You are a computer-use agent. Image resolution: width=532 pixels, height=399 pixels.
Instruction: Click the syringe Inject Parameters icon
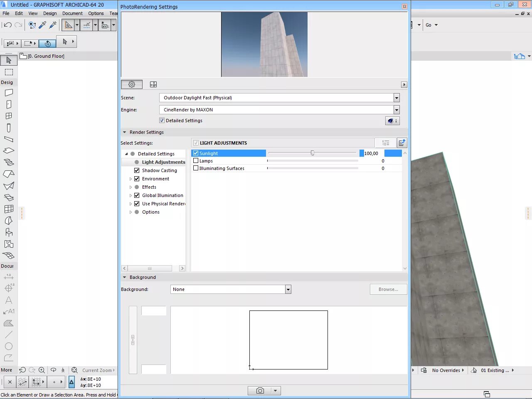point(53,25)
